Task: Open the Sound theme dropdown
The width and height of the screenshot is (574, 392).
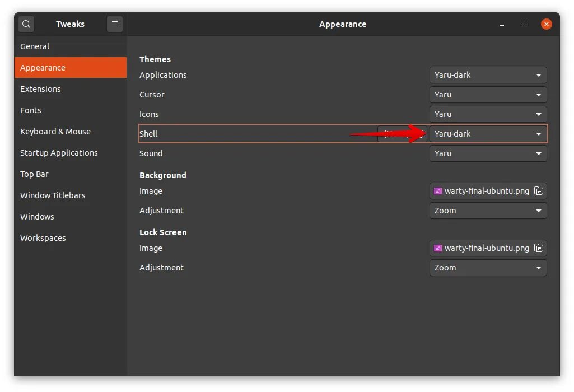Action: 488,153
